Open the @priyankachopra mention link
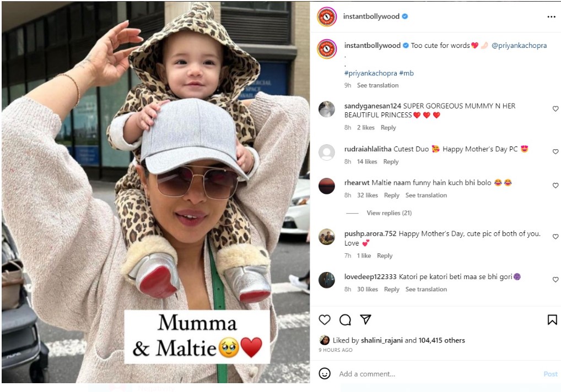Viewport: 561px width, 392px height. 519,45
